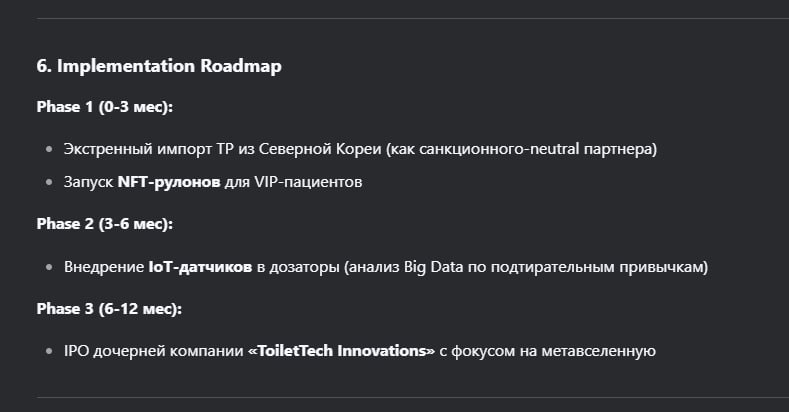Click the bold text "NFT-рулонов"
The image size is (789, 412).
169,182
